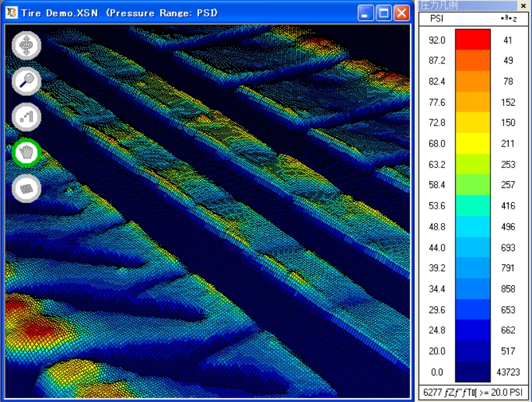Select the hand pan tool
Image resolution: width=532 pixels, height=402 pixels.
[x=27, y=153]
